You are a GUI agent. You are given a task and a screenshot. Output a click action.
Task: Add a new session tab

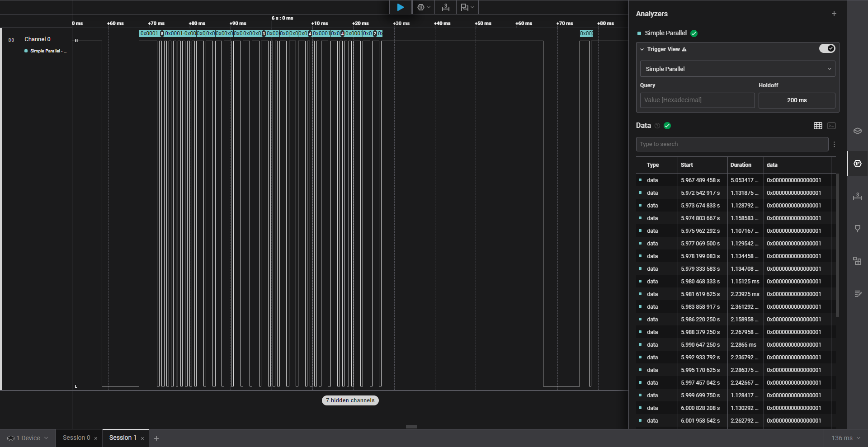156,438
